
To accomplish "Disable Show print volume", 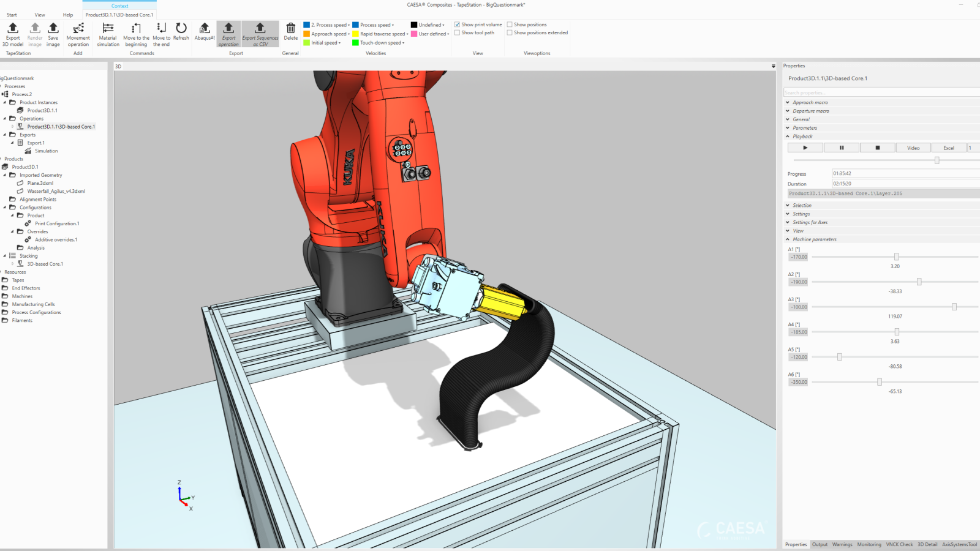I will [x=457, y=24].
